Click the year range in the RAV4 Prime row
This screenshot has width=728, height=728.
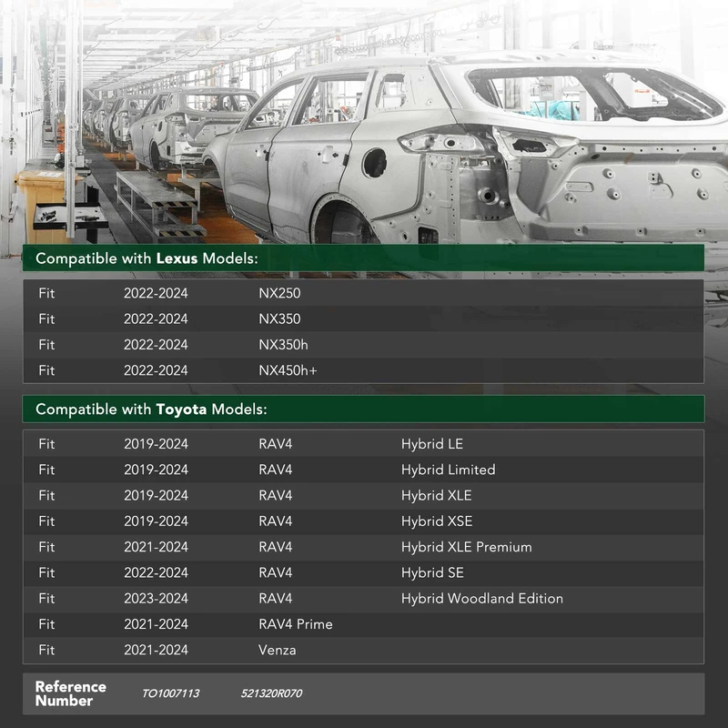pyautogui.click(x=156, y=624)
